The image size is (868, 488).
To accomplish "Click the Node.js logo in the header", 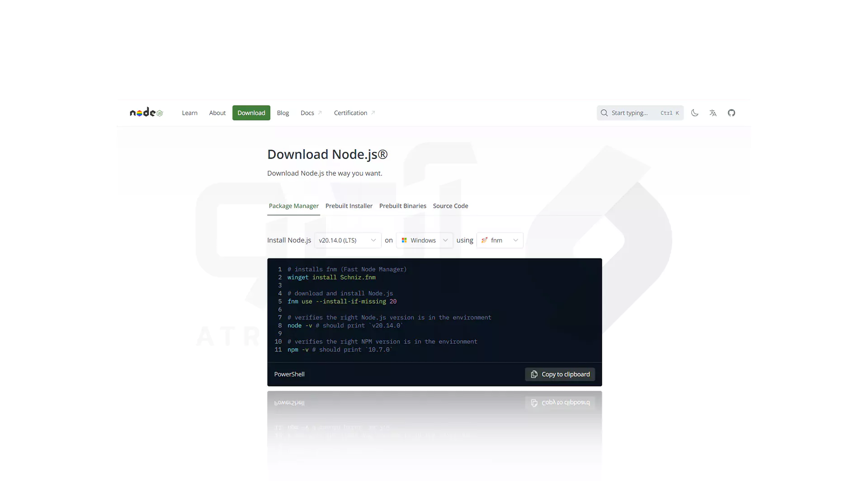I will [146, 113].
